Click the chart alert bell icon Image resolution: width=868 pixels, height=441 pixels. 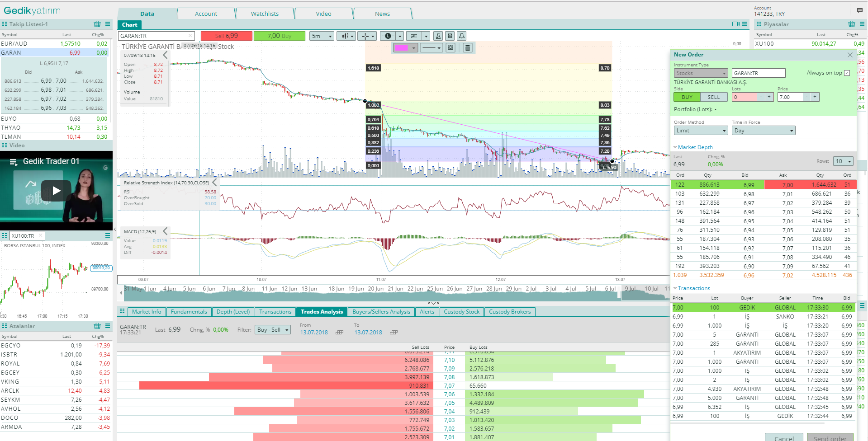coord(461,36)
